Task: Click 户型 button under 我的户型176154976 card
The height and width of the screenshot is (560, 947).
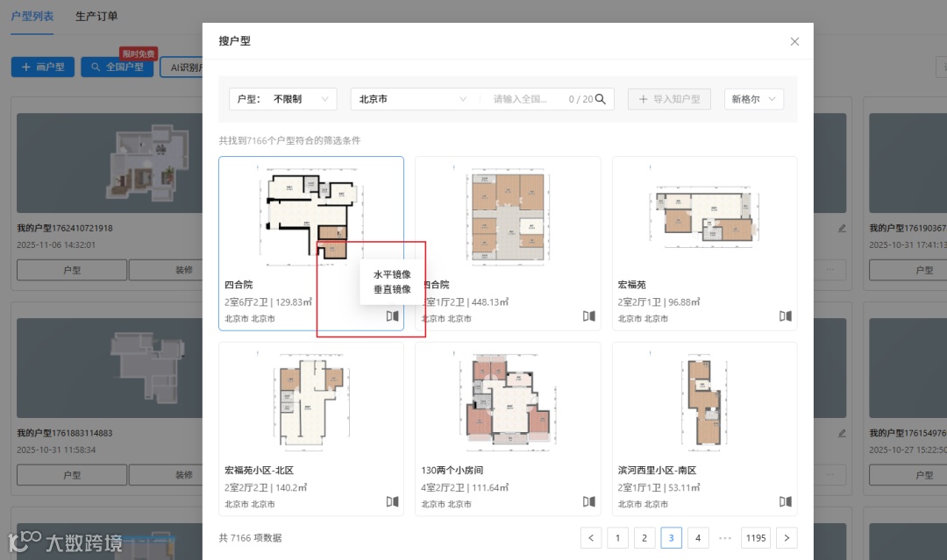Action: click(x=908, y=475)
